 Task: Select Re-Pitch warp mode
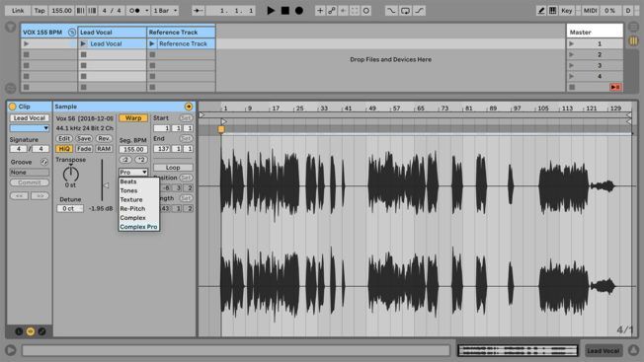pos(139,209)
